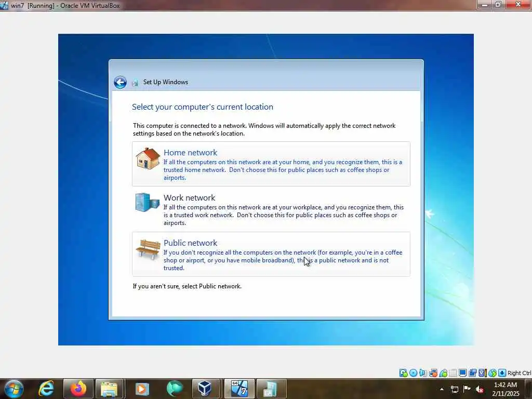
Task: Minimize the VirtualBox win7 window
Action: (x=485, y=4)
